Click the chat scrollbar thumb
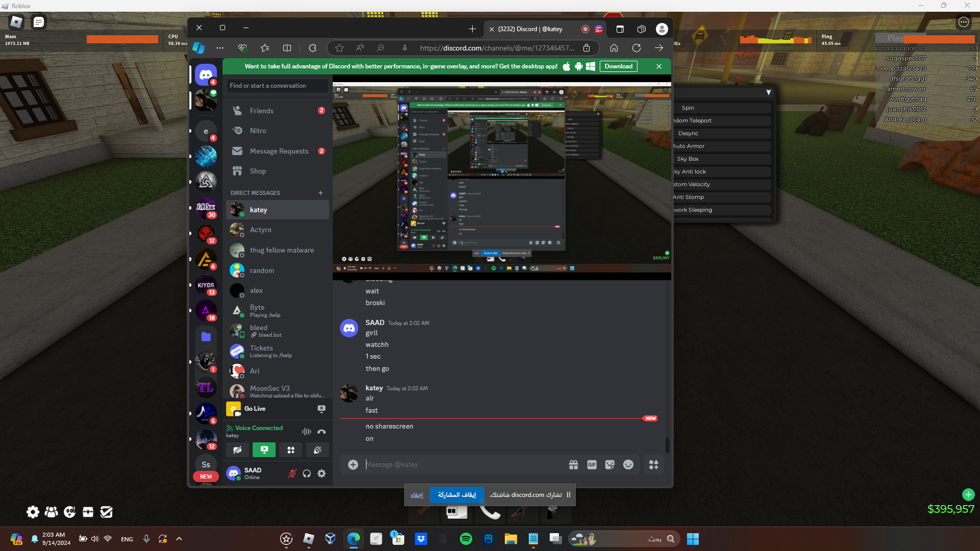Screen dimensions: 980x551 667,445
